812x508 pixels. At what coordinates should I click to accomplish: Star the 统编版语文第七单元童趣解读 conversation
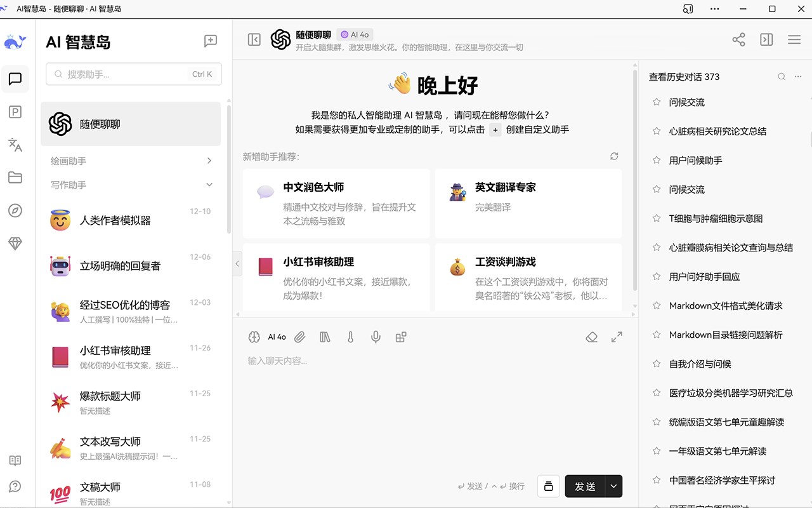tap(657, 422)
